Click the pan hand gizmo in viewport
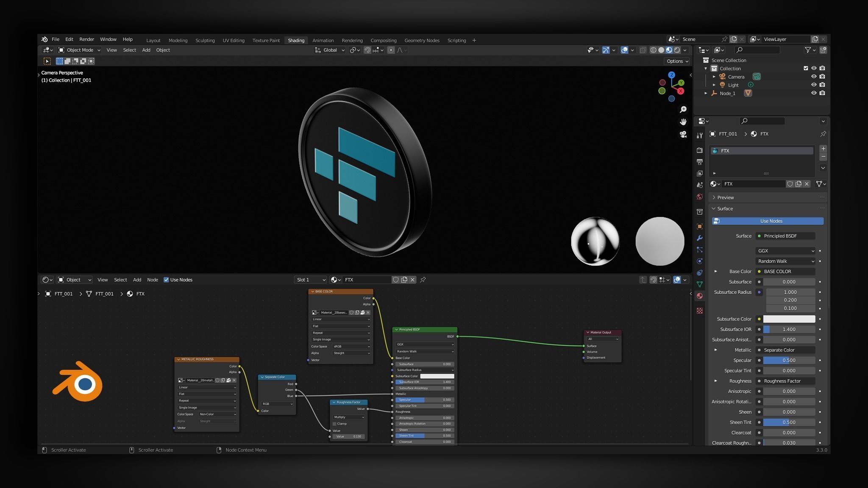 (x=683, y=122)
